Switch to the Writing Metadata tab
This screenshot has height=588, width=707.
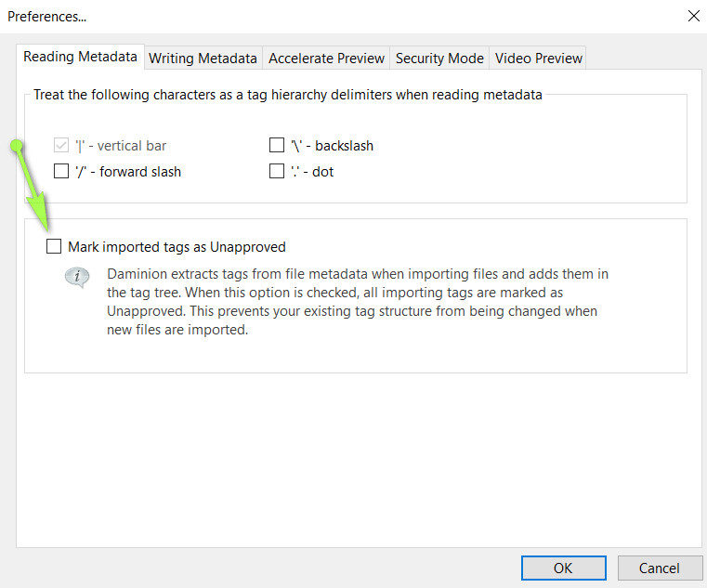(x=203, y=58)
